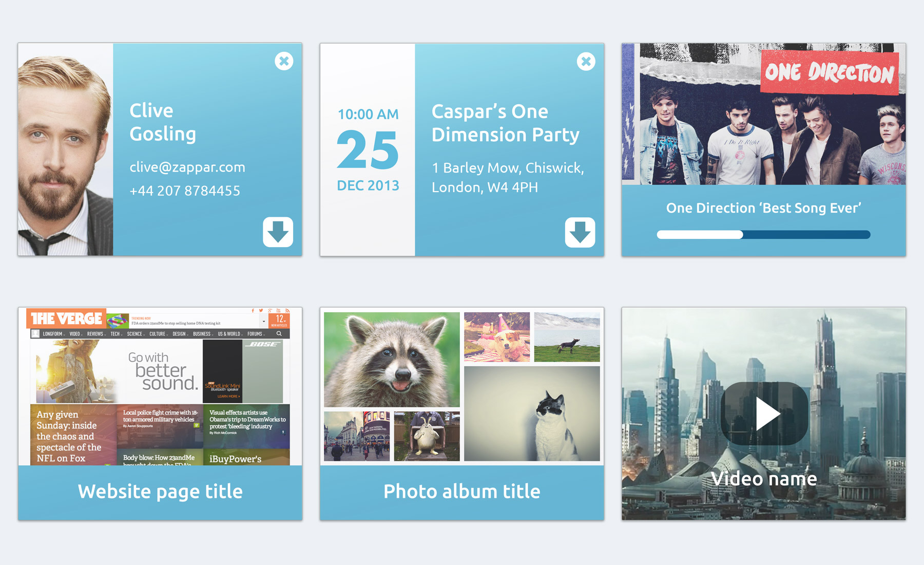Viewport: 924px width, 565px height.
Task: Open the Reviews menu on The Verge
Action: pyautogui.click(x=96, y=334)
